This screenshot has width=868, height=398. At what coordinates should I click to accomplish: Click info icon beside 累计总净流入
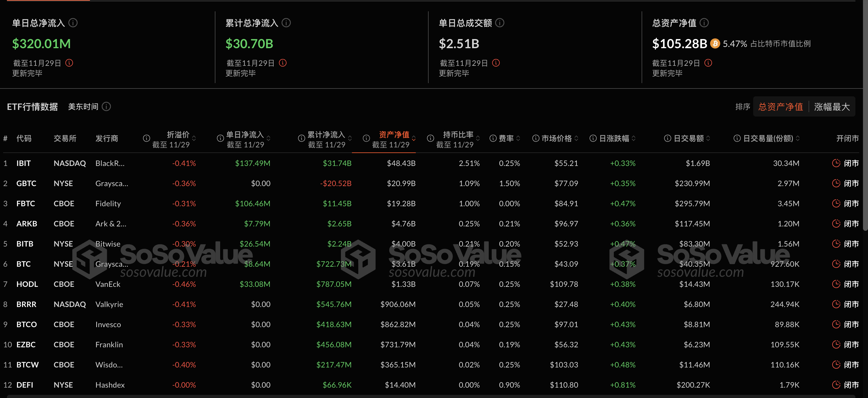[x=286, y=23]
